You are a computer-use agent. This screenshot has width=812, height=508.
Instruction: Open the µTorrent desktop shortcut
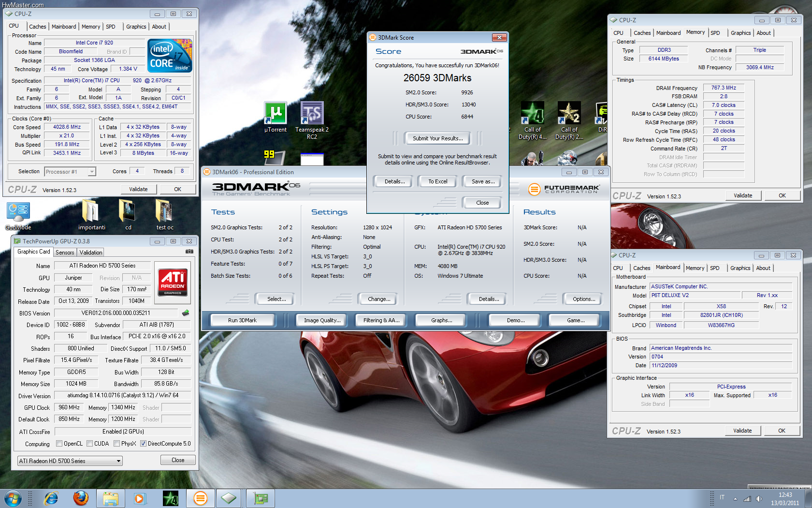(275, 117)
